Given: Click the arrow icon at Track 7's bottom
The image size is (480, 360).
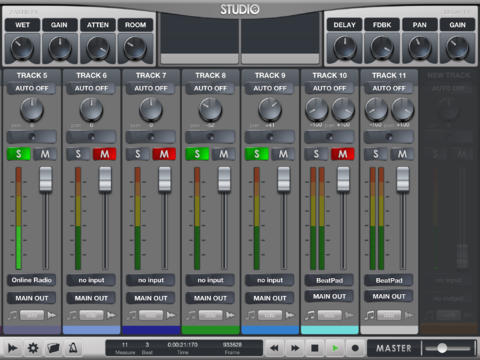Looking at the screenshot, I should (x=171, y=315).
